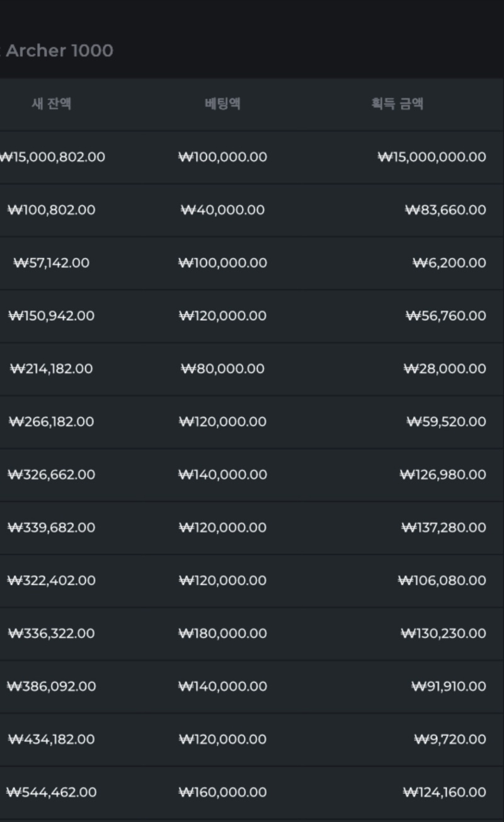Click the ₩180,000.00 bet amount cell
Image resolution: width=504 pixels, height=822 pixels.
click(x=222, y=634)
